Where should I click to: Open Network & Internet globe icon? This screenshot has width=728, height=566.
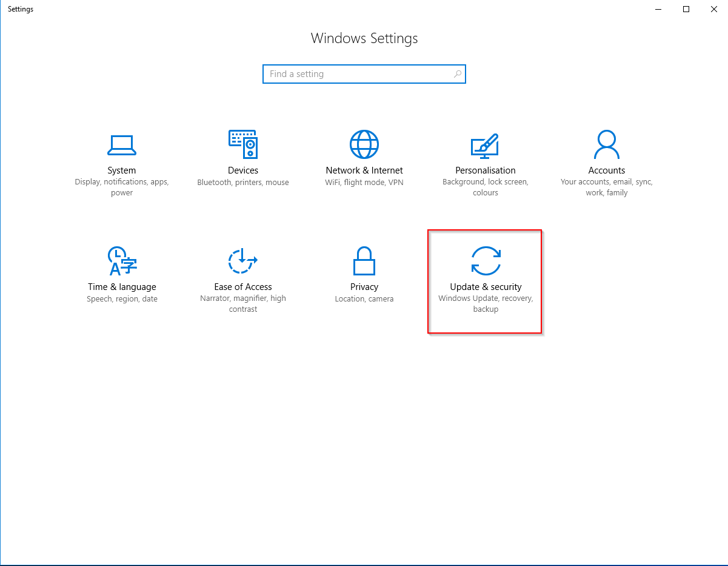[x=364, y=144]
